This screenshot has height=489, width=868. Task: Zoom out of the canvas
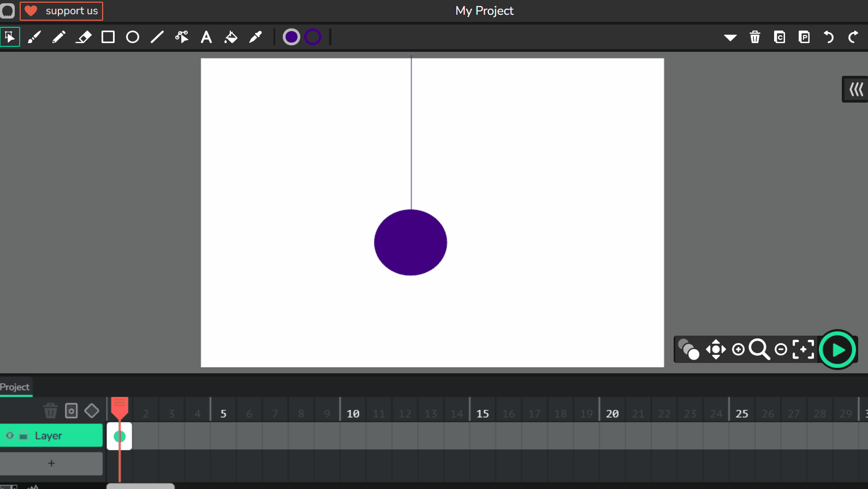click(x=781, y=349)
